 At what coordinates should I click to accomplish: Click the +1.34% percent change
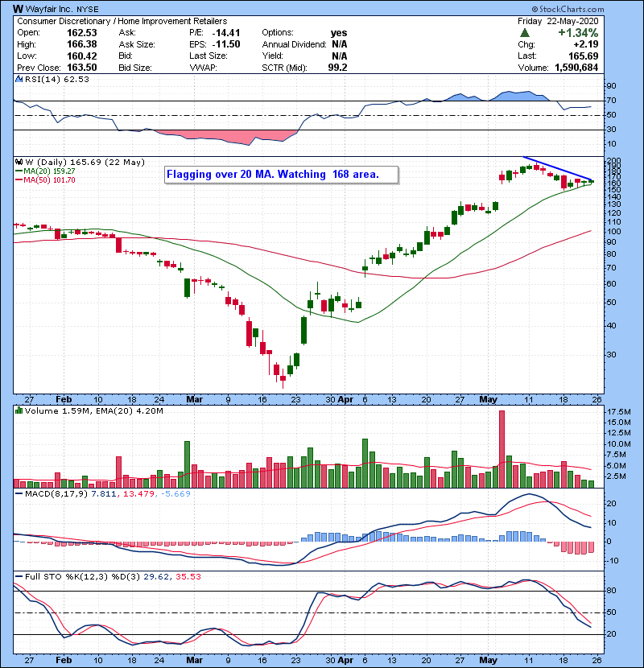[x=578, y=33]
